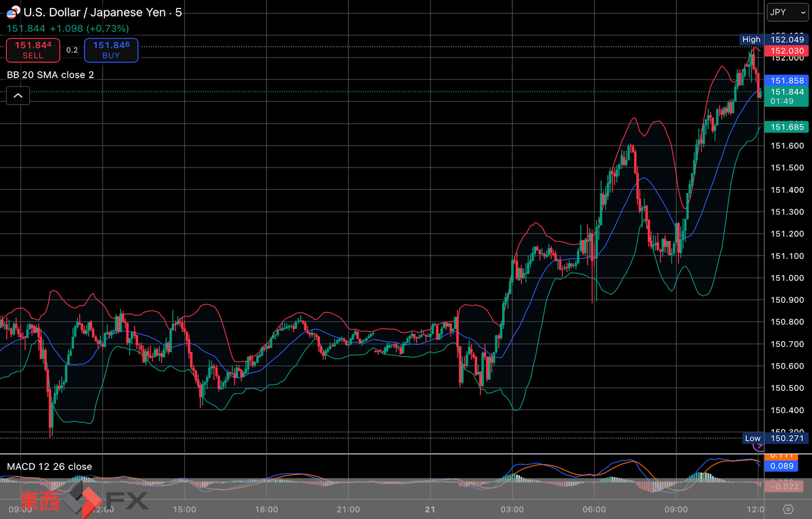Select the BB 20 SMA close 2 indicator legend

point(51,75)
